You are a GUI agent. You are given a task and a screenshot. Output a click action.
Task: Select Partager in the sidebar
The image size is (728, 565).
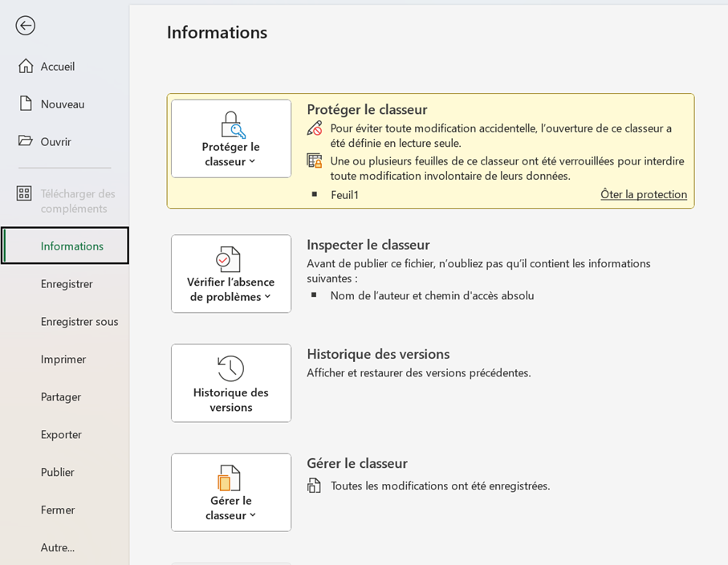click(64, 396)
